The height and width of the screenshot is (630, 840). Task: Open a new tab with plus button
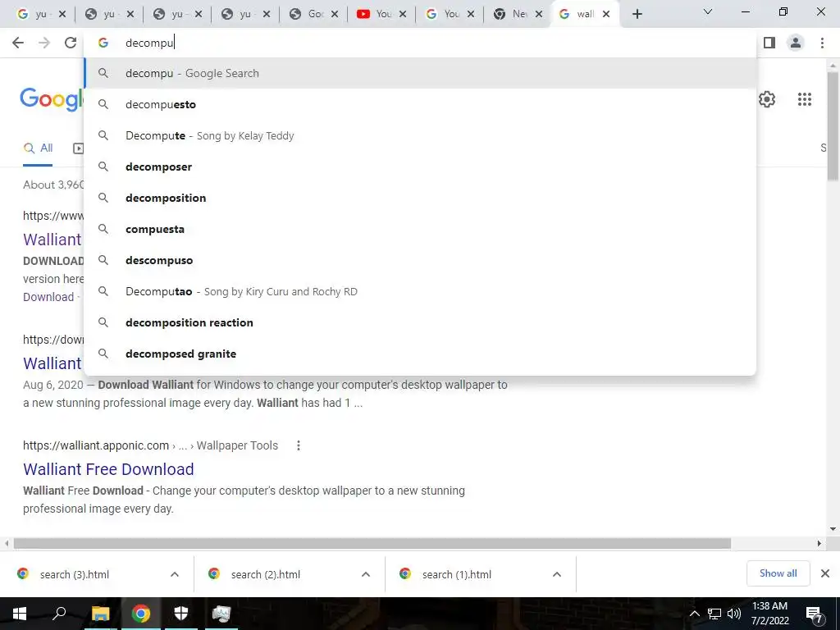tap(637, 14)
